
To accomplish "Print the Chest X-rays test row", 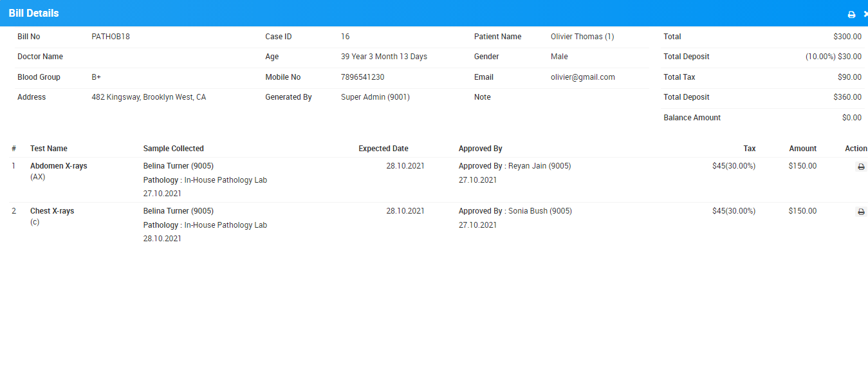I will (x=861, y=212).
